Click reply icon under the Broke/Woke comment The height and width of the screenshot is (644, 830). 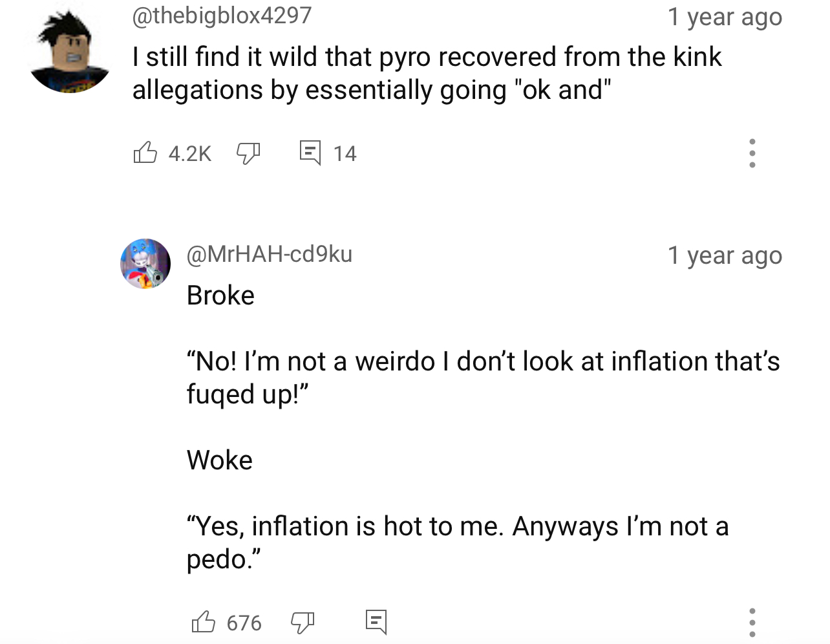click(376, 621)
